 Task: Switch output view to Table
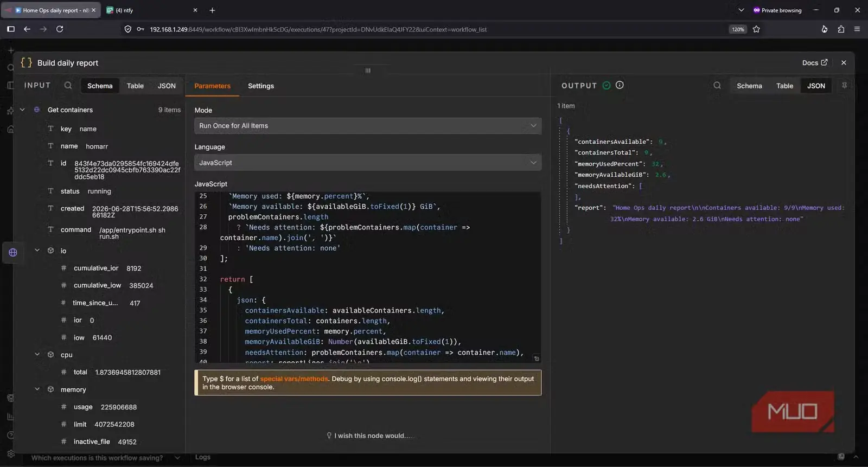(x=784, y=86)
